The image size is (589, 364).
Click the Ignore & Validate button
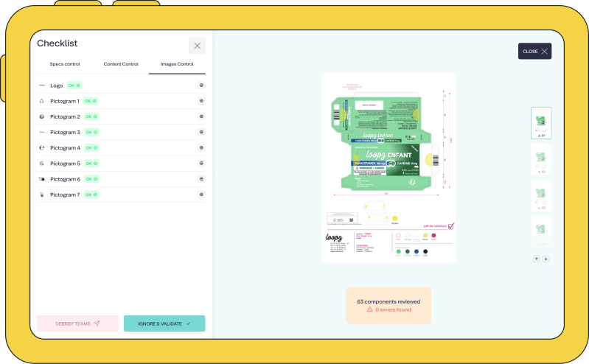(x=164, y=323)
